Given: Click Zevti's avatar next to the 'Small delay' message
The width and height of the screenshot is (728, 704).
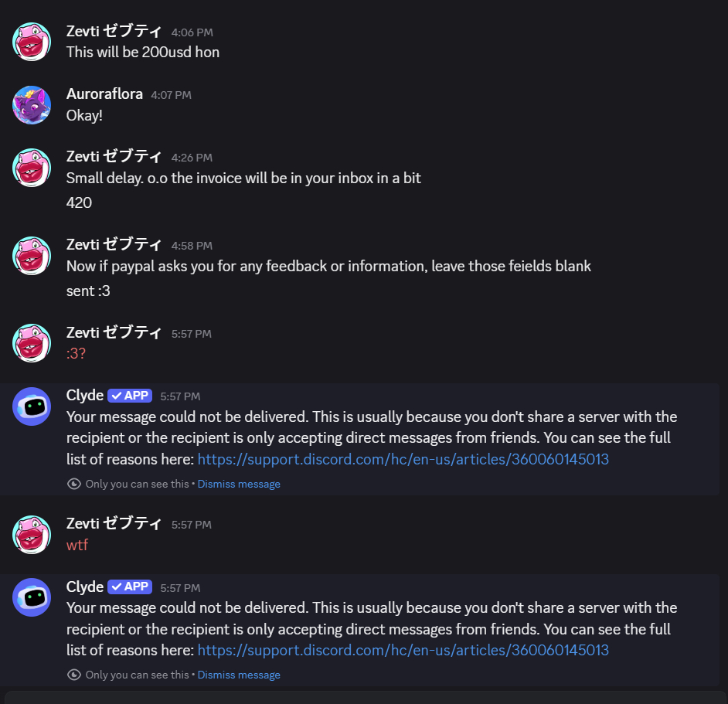Looking at the screenshot, I should pyautogui.click(x=32, y=168).
